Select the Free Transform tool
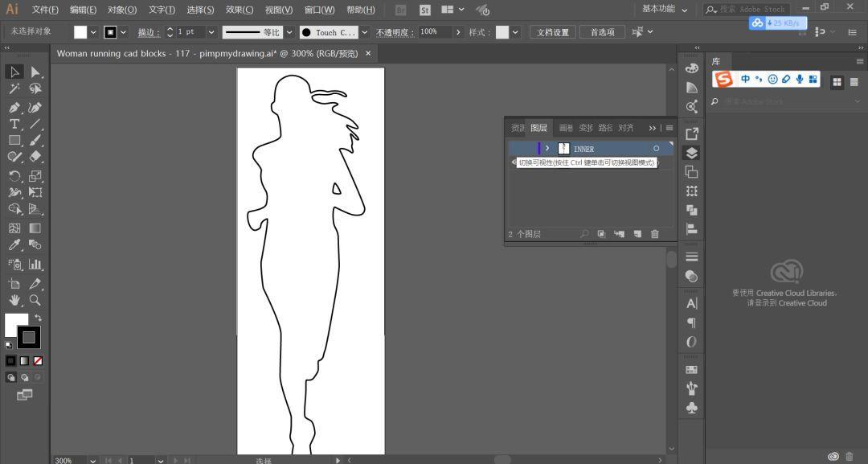 click(35, 193)
